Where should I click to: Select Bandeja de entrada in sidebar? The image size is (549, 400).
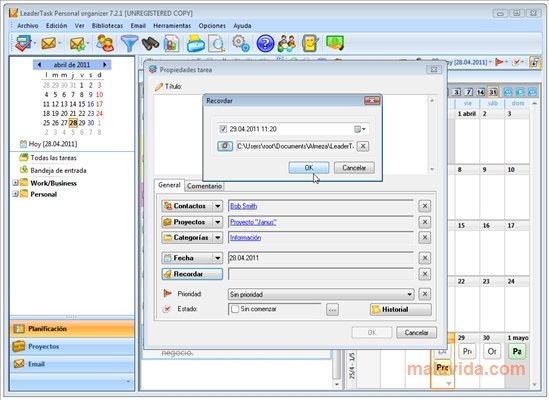pos(58,171)
